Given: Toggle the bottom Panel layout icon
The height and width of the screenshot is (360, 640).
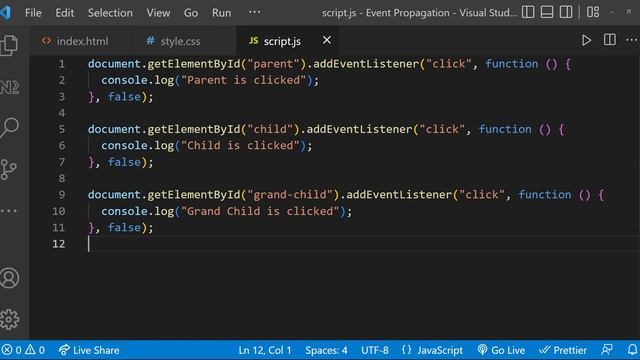Looking at the screenshot, I should [x=547, y=12].
